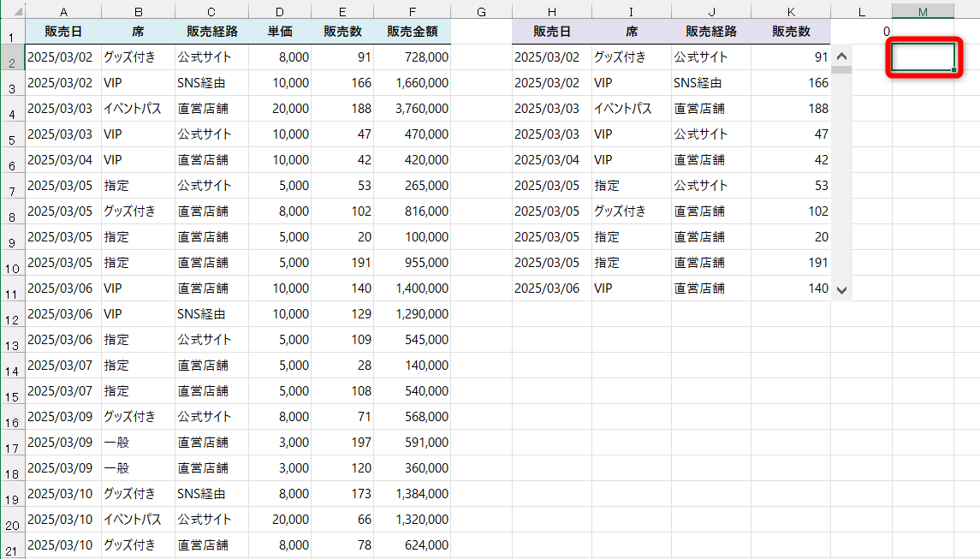980x559 pixels.
Task: Click cell with 591,000
Action: (412, 442)
